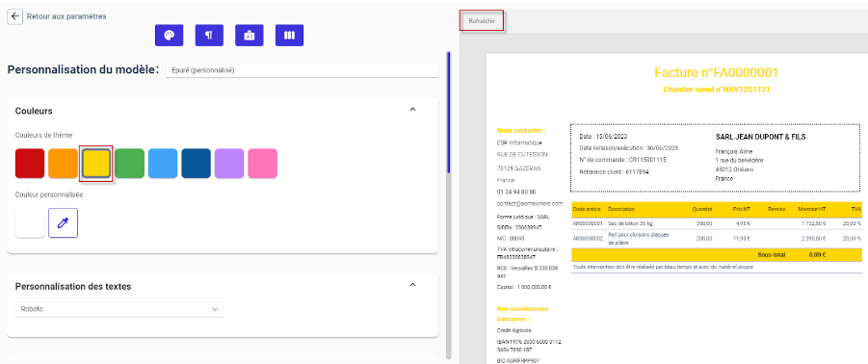
Task: Click the Remise column header
Action: [777, 209]
